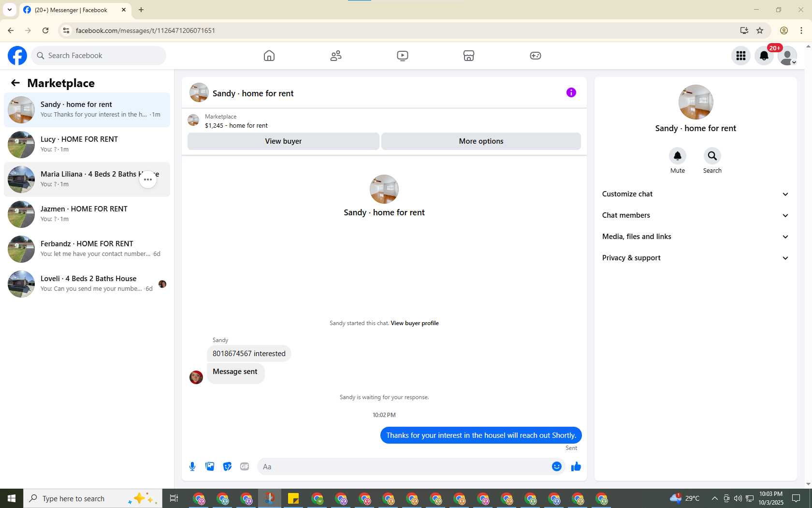Image resolution: width=812 pixels, height=508 pixels.
Task: Open options menu for Maria Liliana chat
Action: (148, 179)
